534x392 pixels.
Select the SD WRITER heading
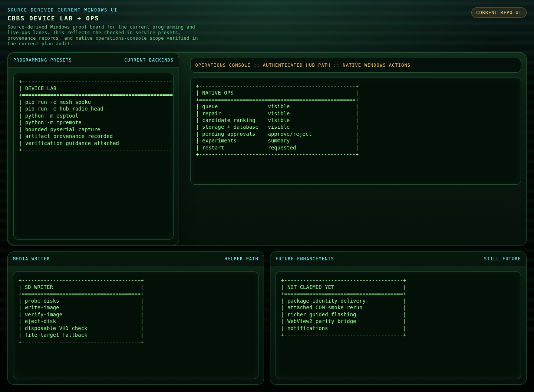click(39, 287)
